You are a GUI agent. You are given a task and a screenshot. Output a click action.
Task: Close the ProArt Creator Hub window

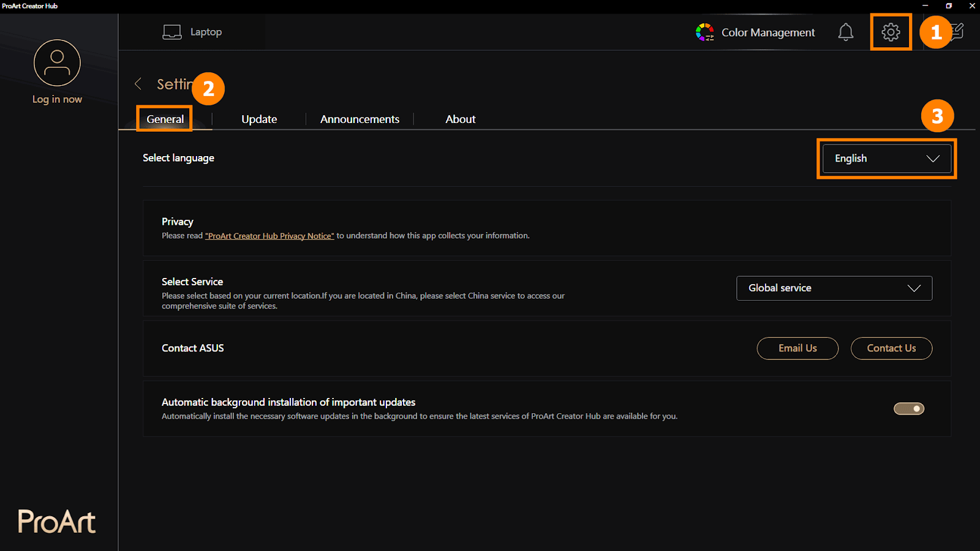tap(972, 6)
